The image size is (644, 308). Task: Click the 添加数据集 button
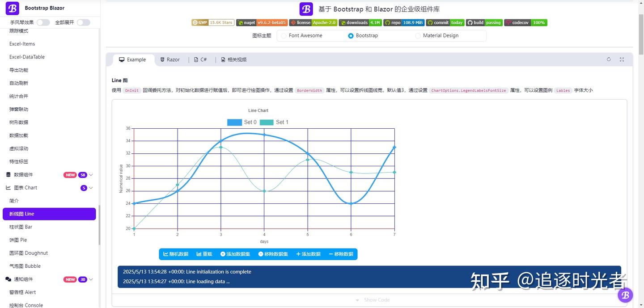(235, 254)
